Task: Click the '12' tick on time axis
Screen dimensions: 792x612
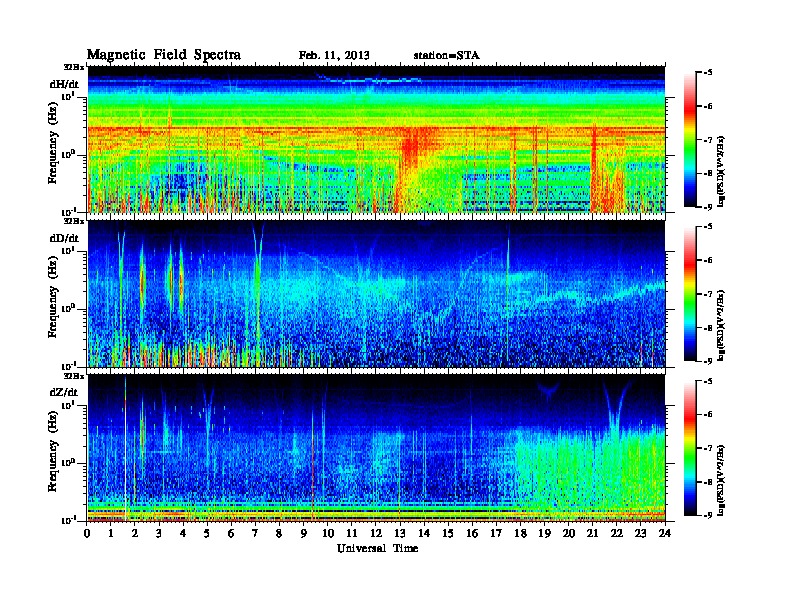Action: (x=376, y=533)
